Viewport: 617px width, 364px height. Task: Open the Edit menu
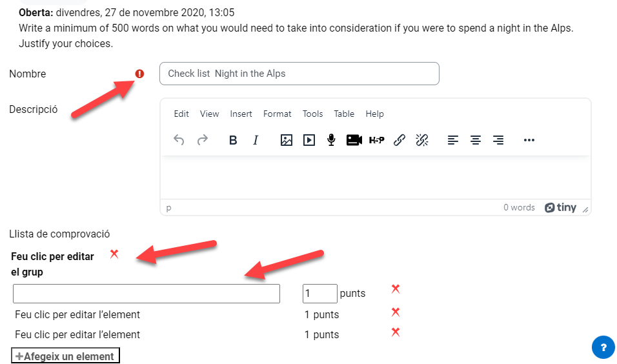pos(181,114)
